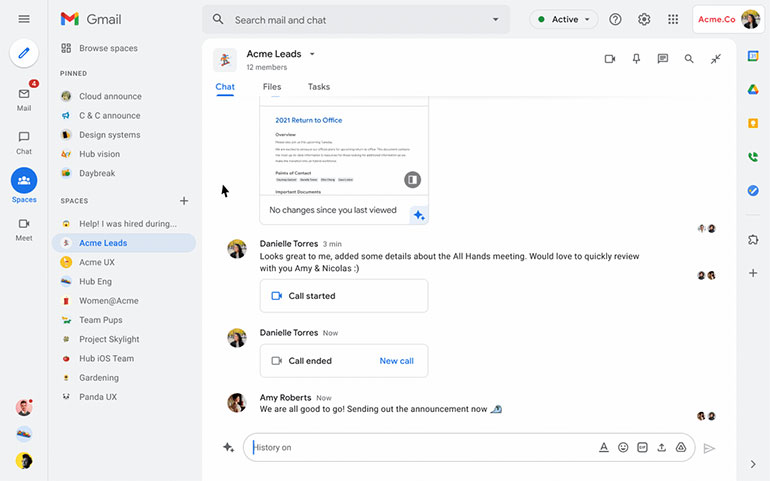Open Google Calendar side panel
Screen dimensions: 770x481
[x=753, y=56]
